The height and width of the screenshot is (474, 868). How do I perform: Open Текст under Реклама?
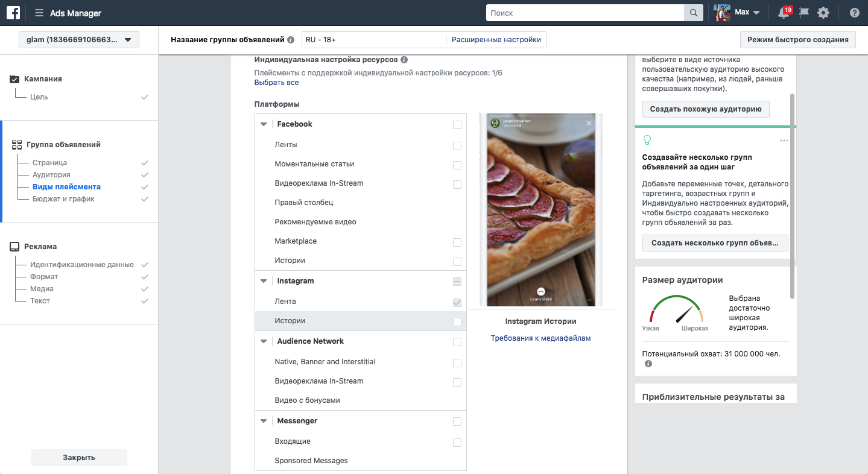[40, 301]
